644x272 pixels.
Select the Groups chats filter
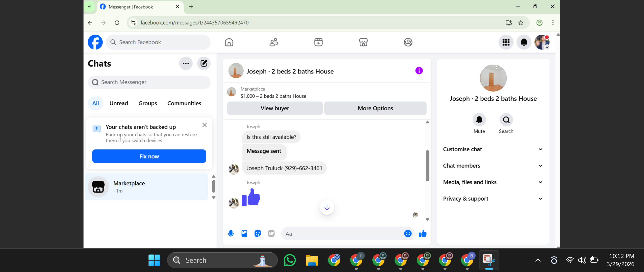pos(148,103)
